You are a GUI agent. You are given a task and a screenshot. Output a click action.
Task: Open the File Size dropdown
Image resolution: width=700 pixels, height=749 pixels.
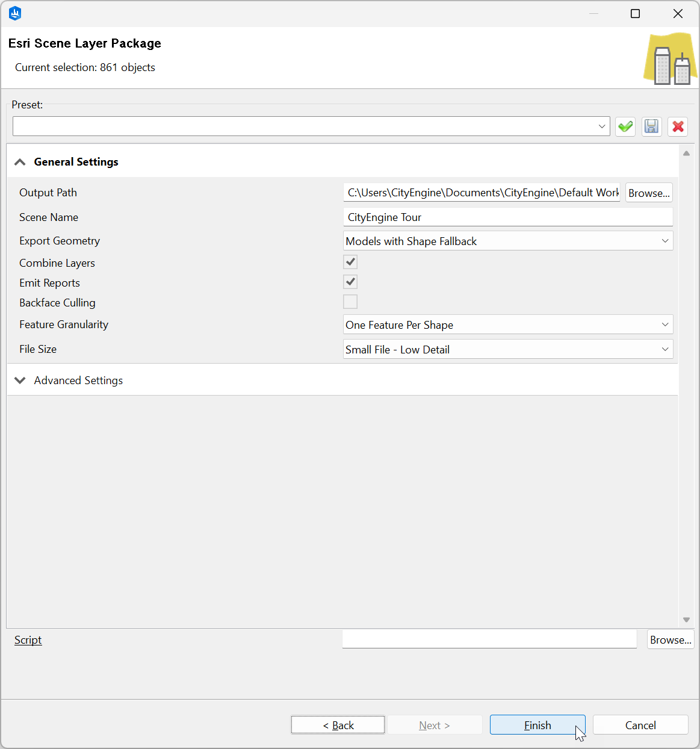point(507,349)
